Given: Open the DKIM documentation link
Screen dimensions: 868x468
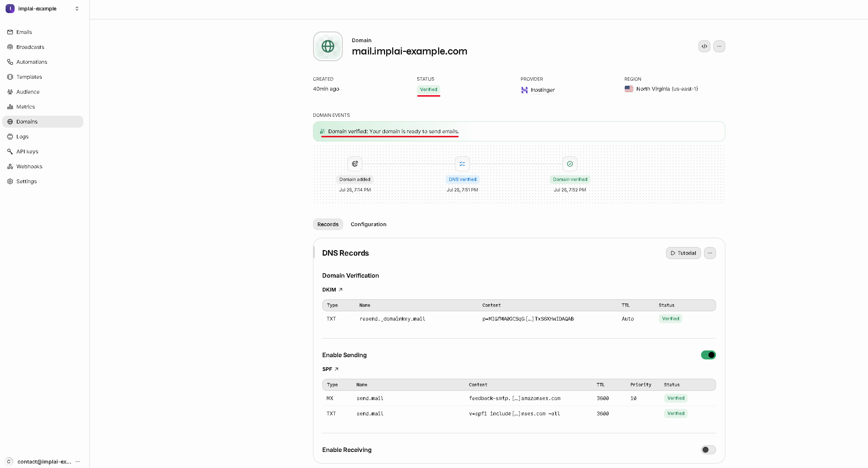Looking at the screenshot, I should tap(332, 290).
